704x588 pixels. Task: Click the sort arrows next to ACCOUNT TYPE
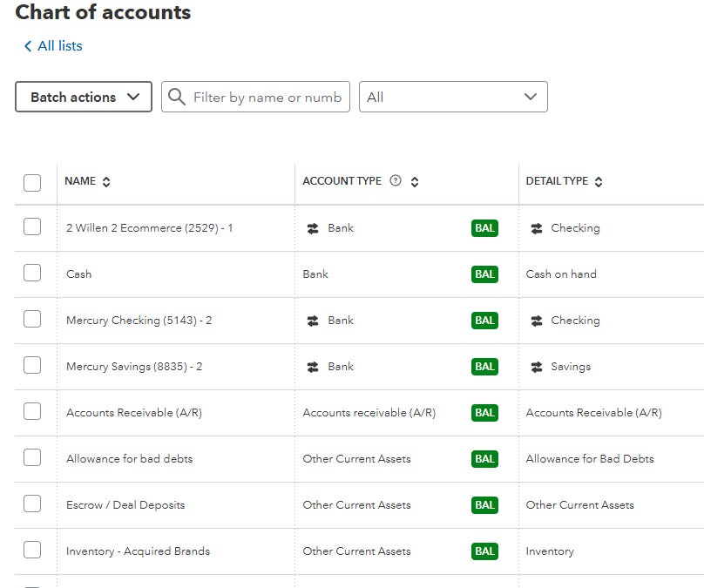tap(415, 182)
